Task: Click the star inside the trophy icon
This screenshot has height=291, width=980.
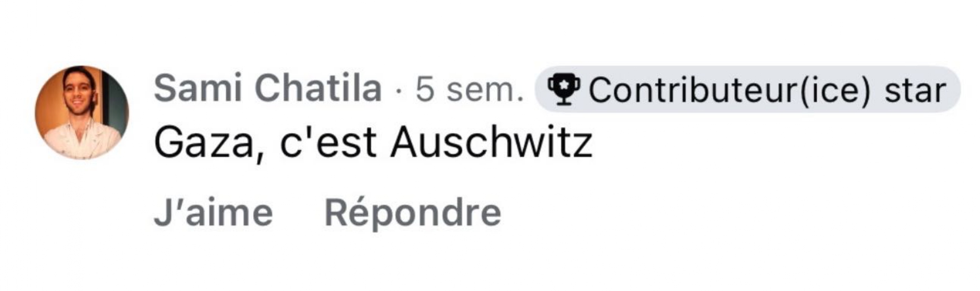Action: (563, 85)
